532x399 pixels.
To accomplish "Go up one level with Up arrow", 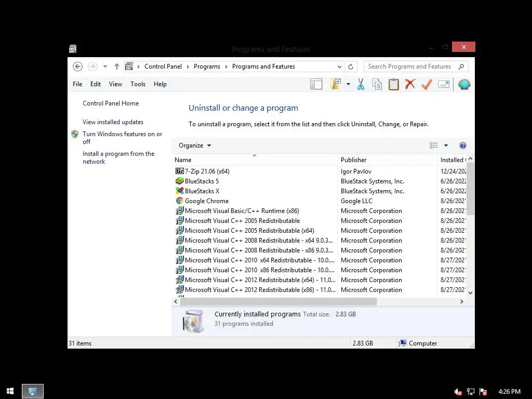I will coord(117,66).
